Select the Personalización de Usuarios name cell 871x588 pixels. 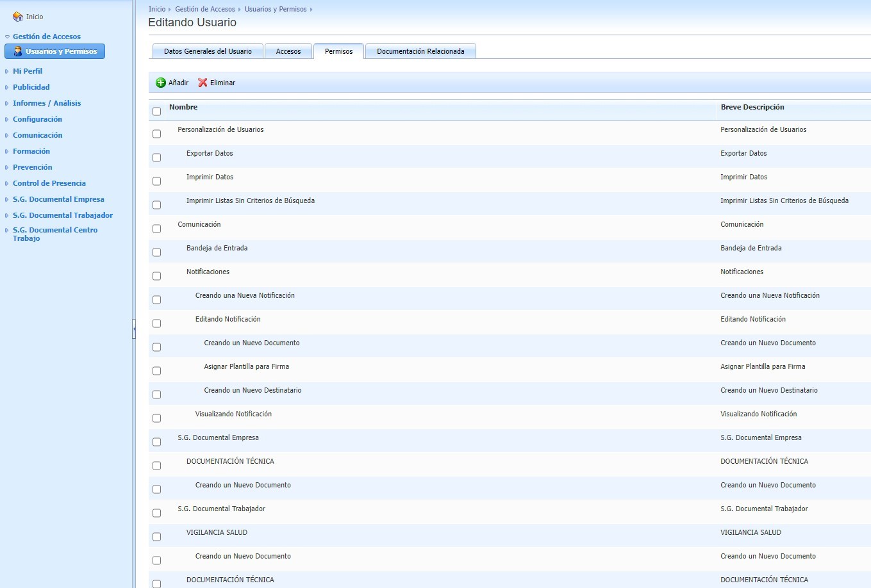(220, 129)
